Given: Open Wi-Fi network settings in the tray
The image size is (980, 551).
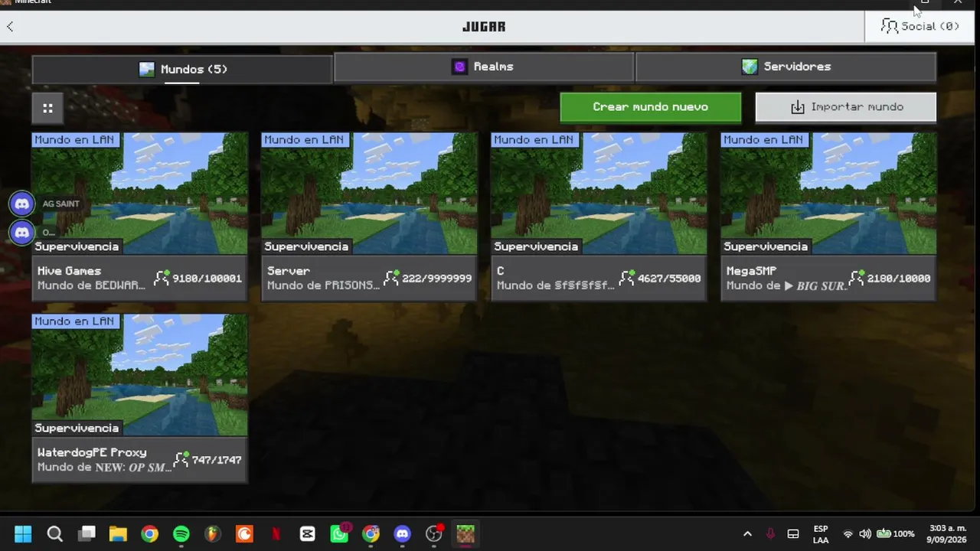Looking at the screenshot, I should tap(848, 533).
